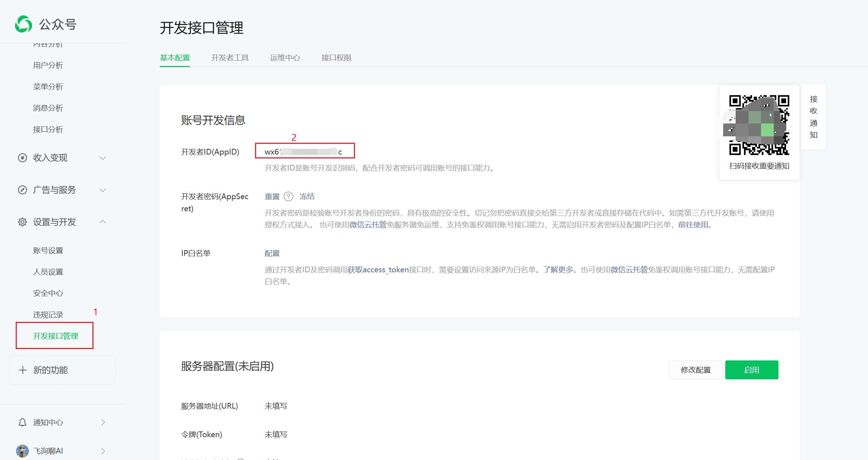Click the 设置与开发 gear icon
The height and width of the screenshot is (460, 868).
pos(22,222)
